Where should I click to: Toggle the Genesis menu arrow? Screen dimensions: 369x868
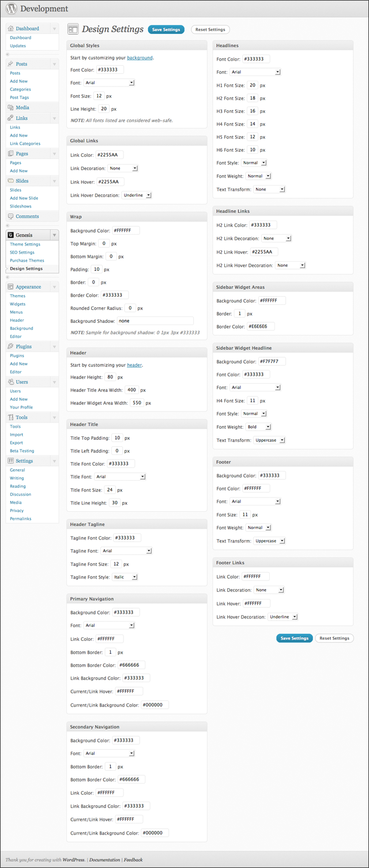pyautogui.click(x=54, y=235)
